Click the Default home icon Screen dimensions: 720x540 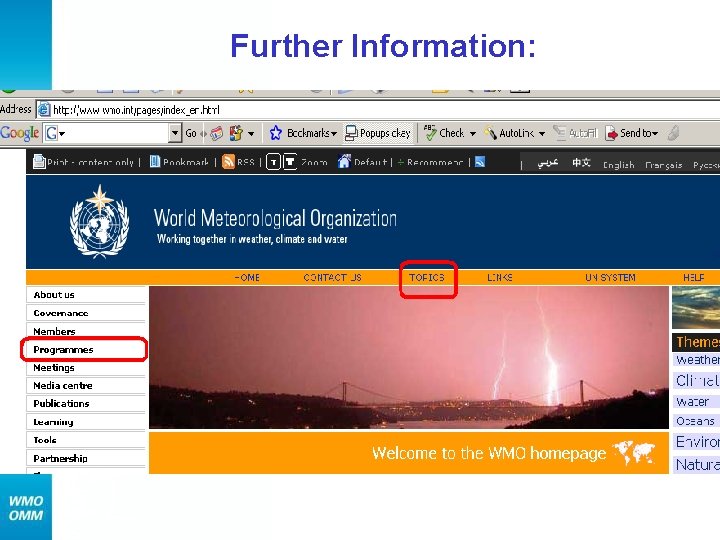click(344, 162)
